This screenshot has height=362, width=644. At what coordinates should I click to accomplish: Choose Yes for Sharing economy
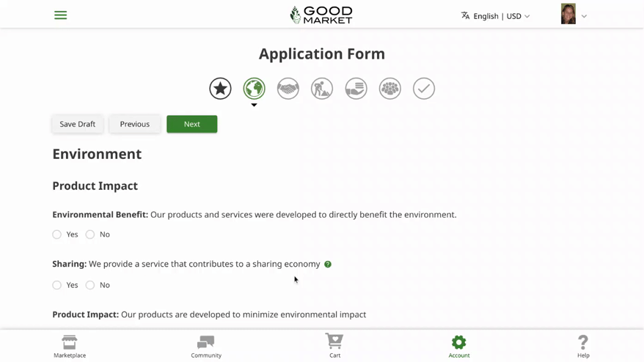(57, 285)
